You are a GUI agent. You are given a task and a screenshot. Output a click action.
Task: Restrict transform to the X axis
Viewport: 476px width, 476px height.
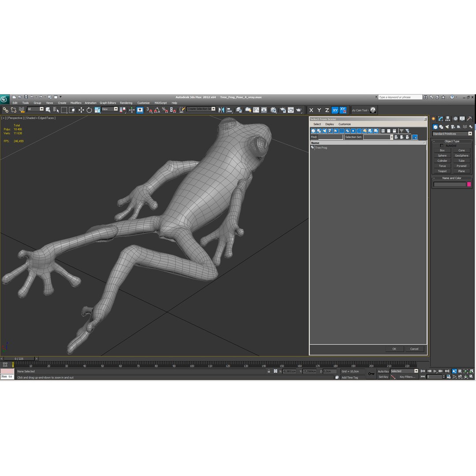[311, 110]
